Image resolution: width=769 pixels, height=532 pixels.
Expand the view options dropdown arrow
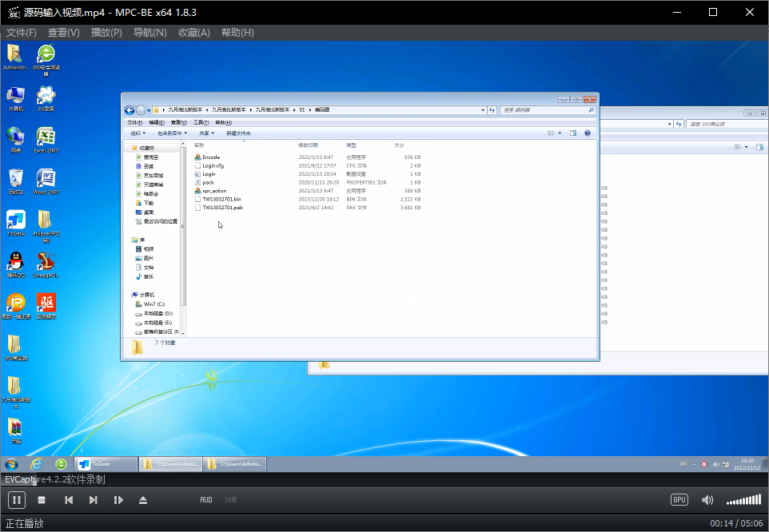[x=560, y=133]
